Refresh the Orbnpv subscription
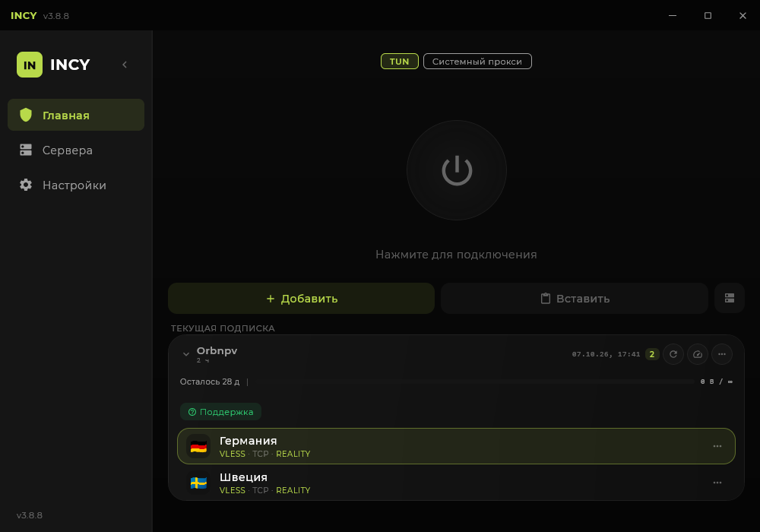This screenshot has width=760, height=532. point(673,354)
